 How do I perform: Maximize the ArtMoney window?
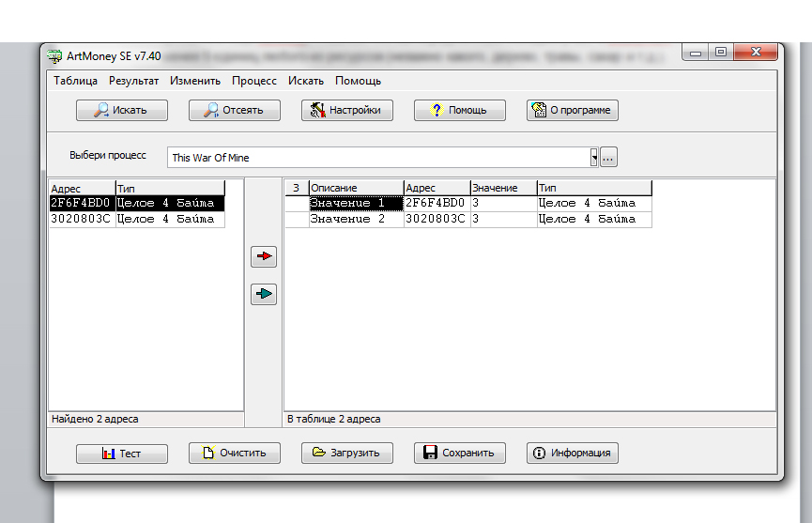pos(720,53)
